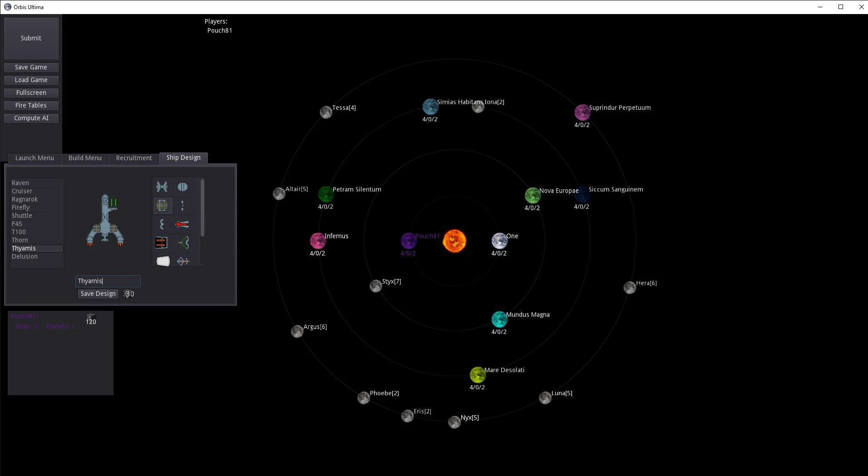Open the Recruitment tab
The height and width of the screenshot is (476, 868).
click(x=134, y=158)
